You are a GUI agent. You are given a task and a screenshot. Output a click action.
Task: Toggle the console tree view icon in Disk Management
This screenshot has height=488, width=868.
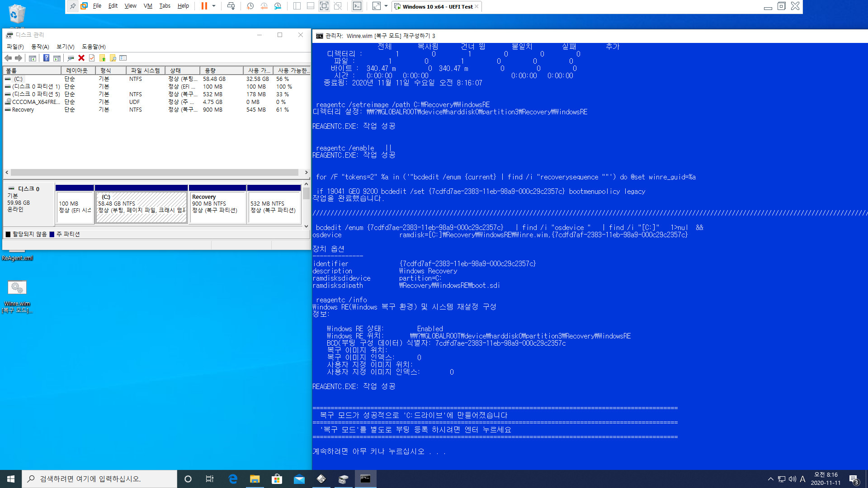pyautogui.click(x=33, y=58)
